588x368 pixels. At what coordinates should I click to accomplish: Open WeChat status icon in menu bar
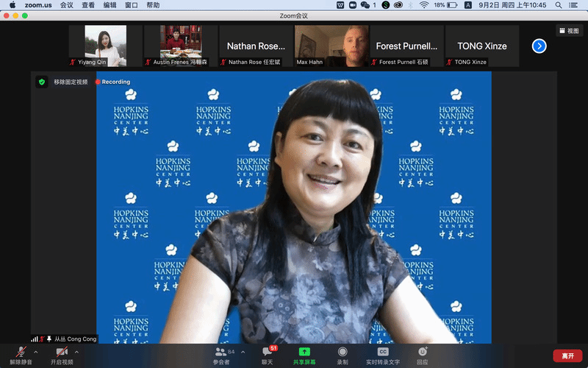tap(365, 5)
